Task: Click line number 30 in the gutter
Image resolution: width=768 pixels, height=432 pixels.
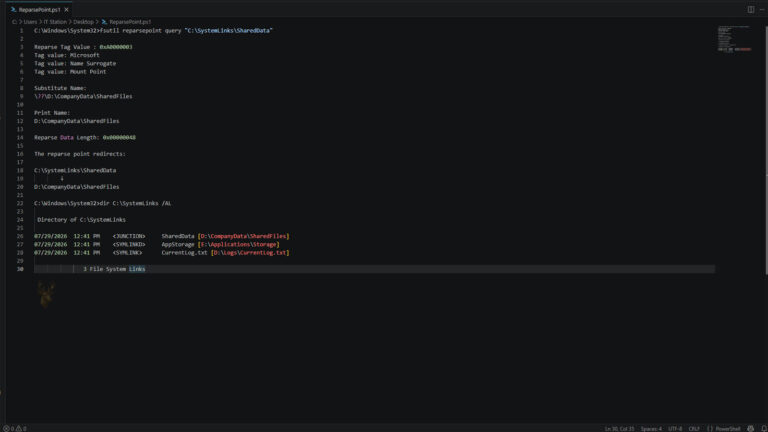Action: (20, 269)
